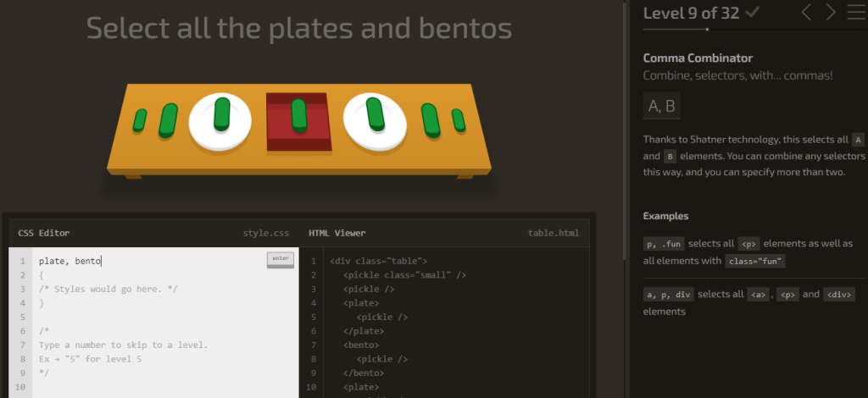Click the left white plate
This screenshot has width=868, height=398.
click(220, 122)
